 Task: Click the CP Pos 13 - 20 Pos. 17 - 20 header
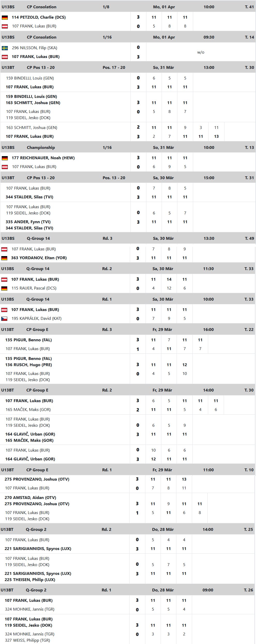(128, 68)
